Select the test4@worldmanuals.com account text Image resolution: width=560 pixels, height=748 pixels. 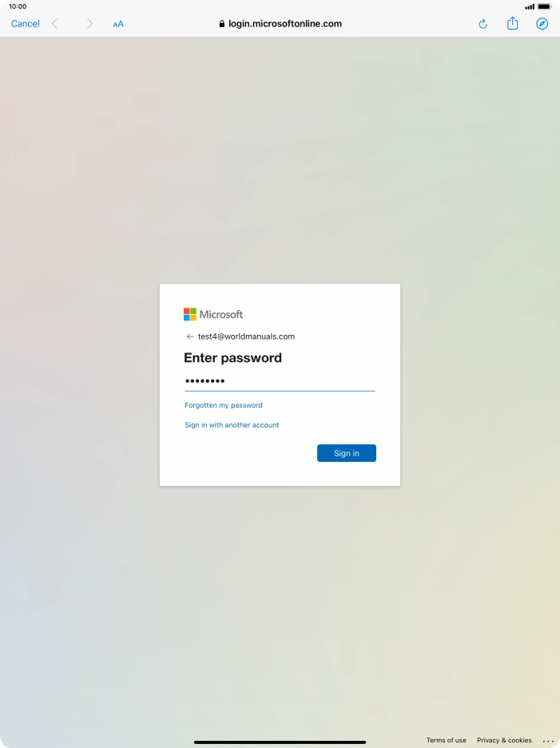246,336
